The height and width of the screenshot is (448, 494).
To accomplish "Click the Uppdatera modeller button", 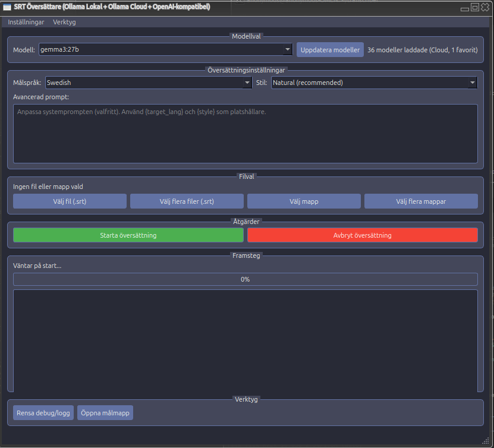I will point(330,50).
